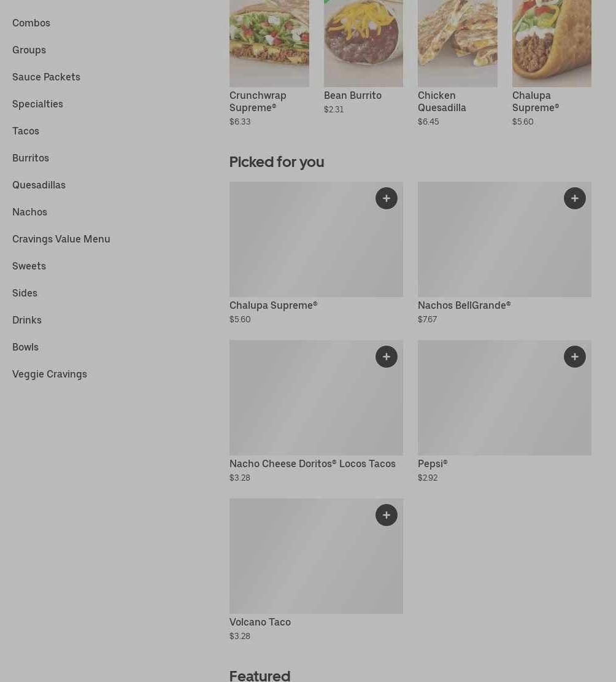Add Chalupa Supreme to cart with plus icon
616x682 pixels.
[x=387, y=198]
